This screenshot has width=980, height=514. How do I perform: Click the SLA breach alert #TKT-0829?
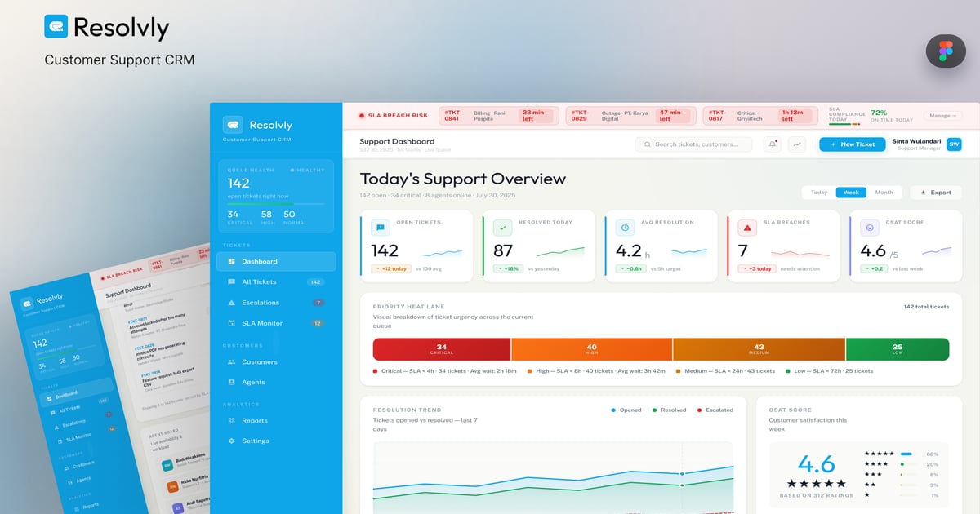(x=630, y=116)
